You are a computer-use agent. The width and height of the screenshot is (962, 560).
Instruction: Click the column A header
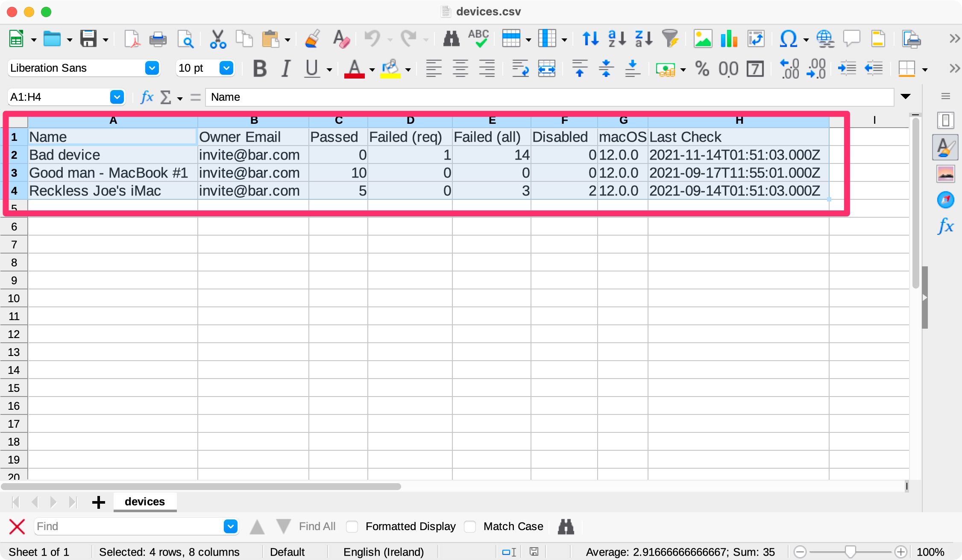pyautogui.click(x=113, y=121)
